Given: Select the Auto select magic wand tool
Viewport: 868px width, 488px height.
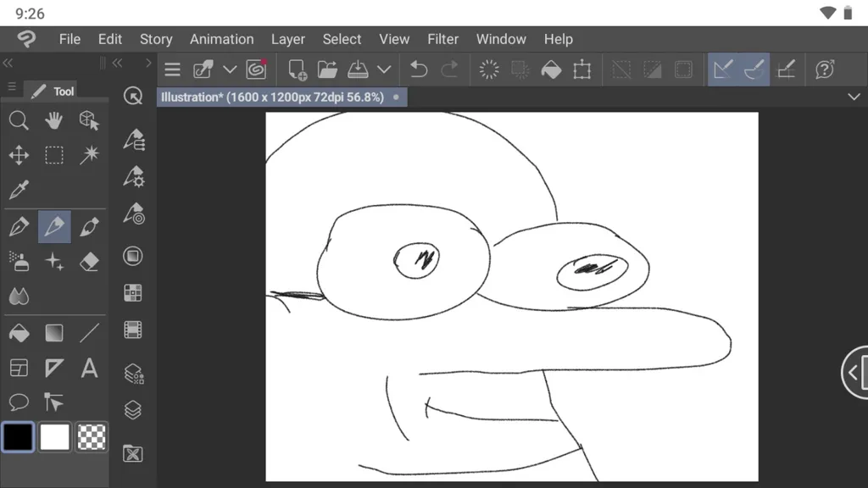Looking at the screenshot, I should [x=89, y=155].
